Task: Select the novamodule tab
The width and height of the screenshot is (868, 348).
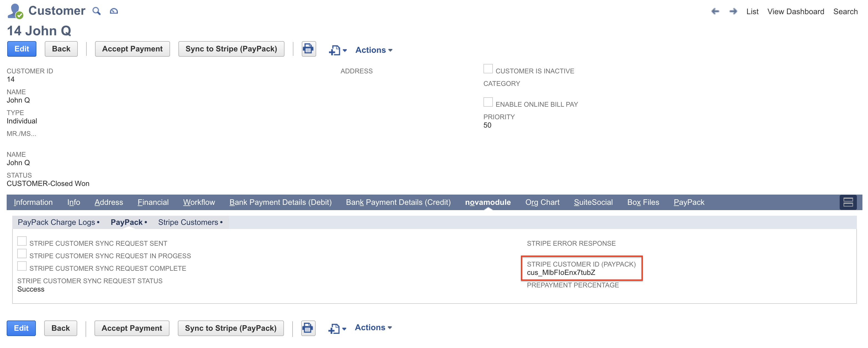Action: pos(488,202)
